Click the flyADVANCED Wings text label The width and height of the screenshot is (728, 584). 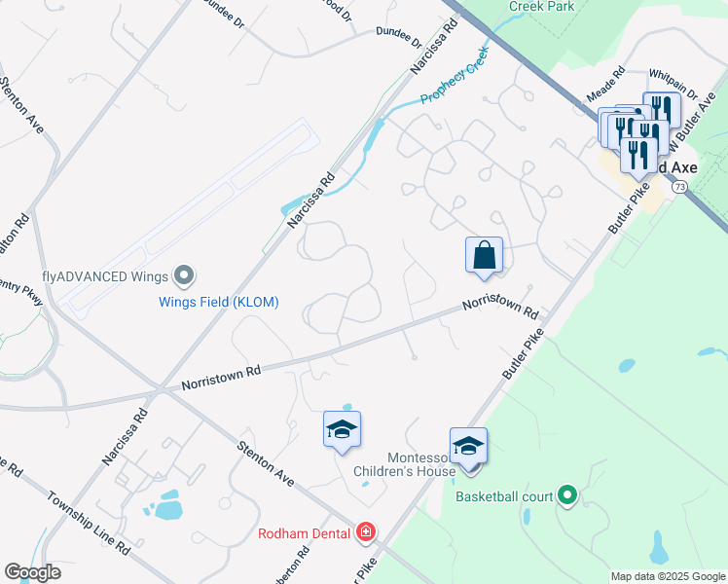tap(105, 276)
